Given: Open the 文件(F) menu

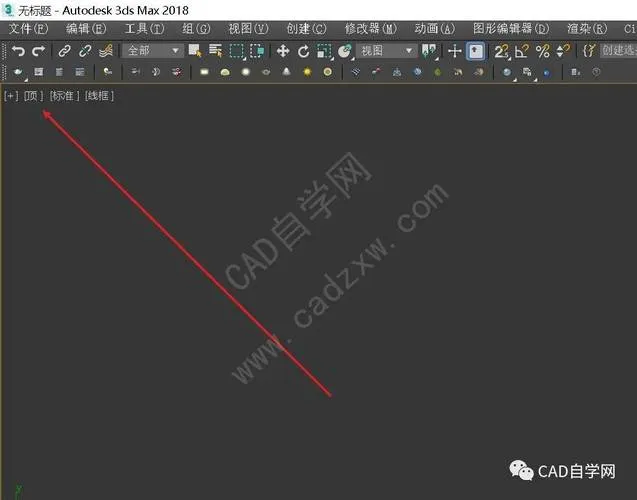Looking at the screenshot, I should (x=28, y=29).
